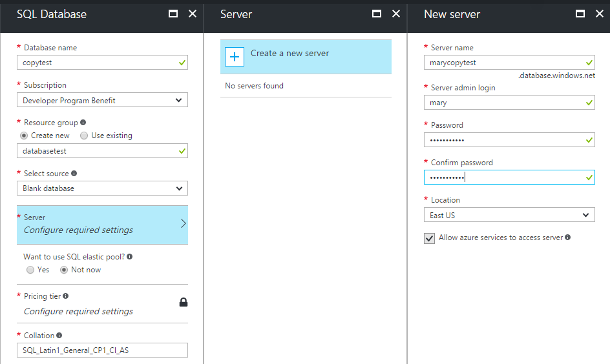610x364 pixels.
Task: Click the Confirm password field
Action: click(x=509, y=177)
